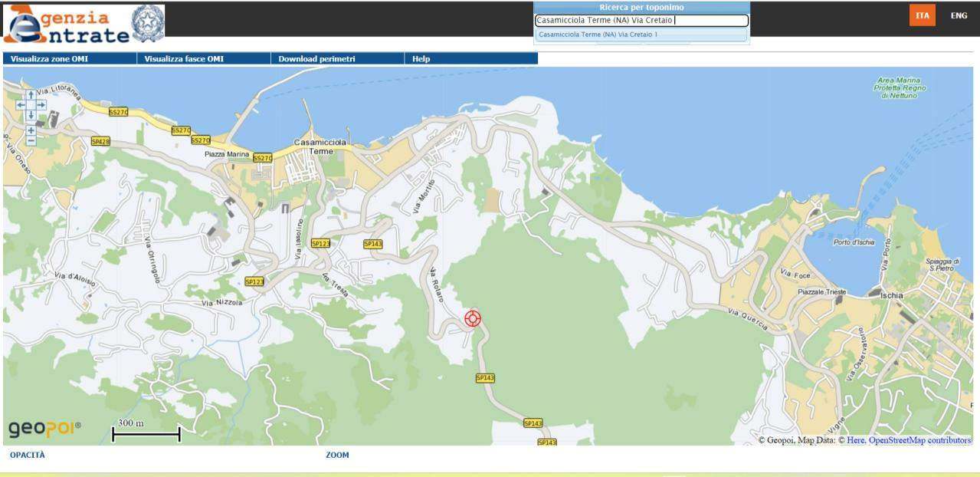Zoom out with the minus button
The height and width of the screenshot is (477, 980).
tap(31, 141)
